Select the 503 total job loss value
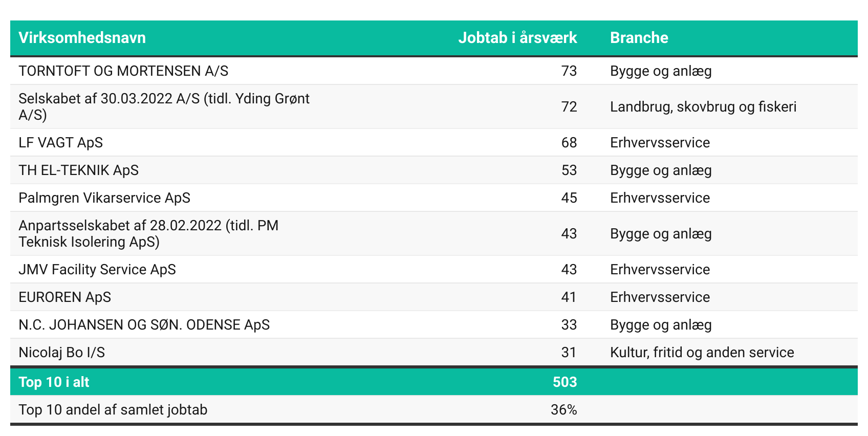Image resolution: width=868 pixels, height=436 pixels. coord(565,382)
